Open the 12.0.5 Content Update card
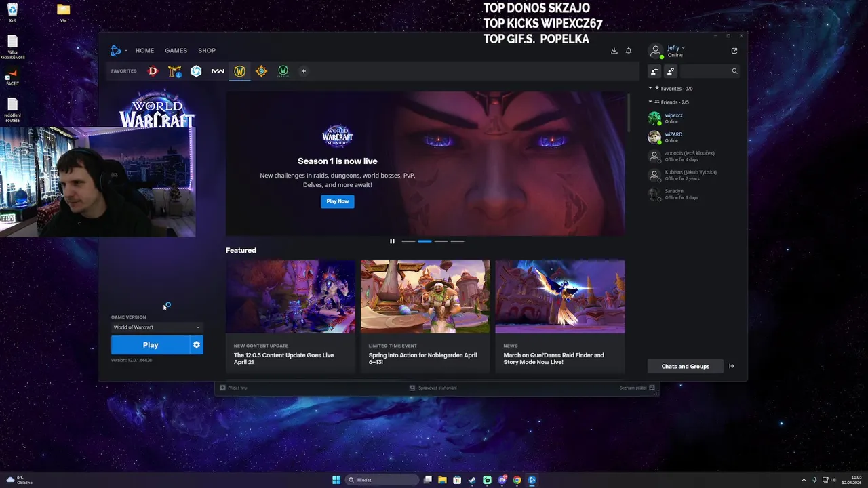Viewport: 868px width, 488px height. coord(290,316)
